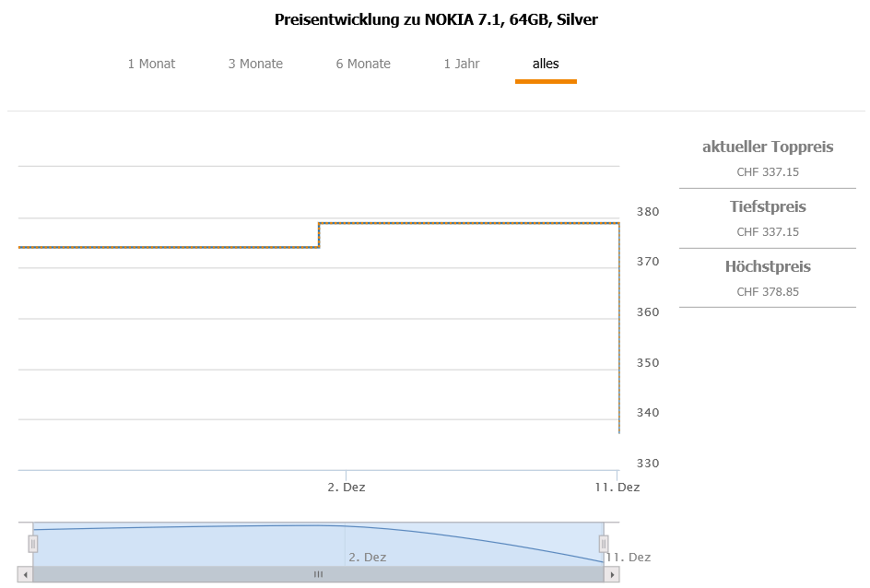
Task: Switch to the 3 Monate tab
Action: [x=255, y=64]
